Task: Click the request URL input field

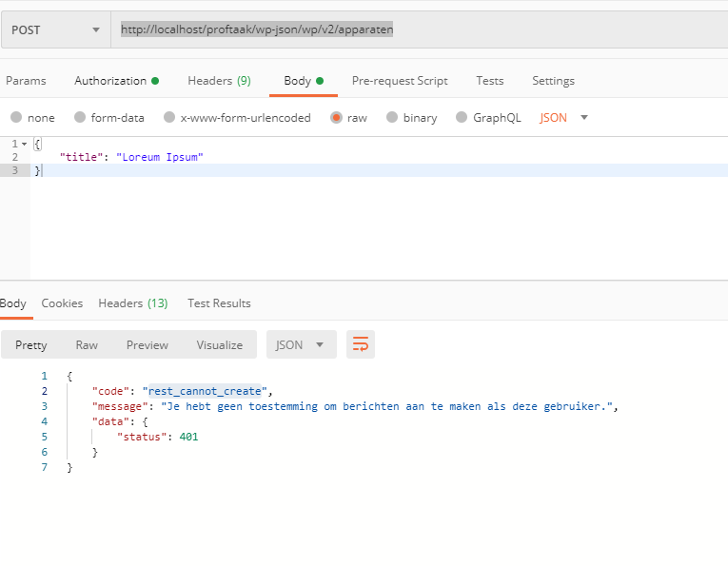Action: 420,29
